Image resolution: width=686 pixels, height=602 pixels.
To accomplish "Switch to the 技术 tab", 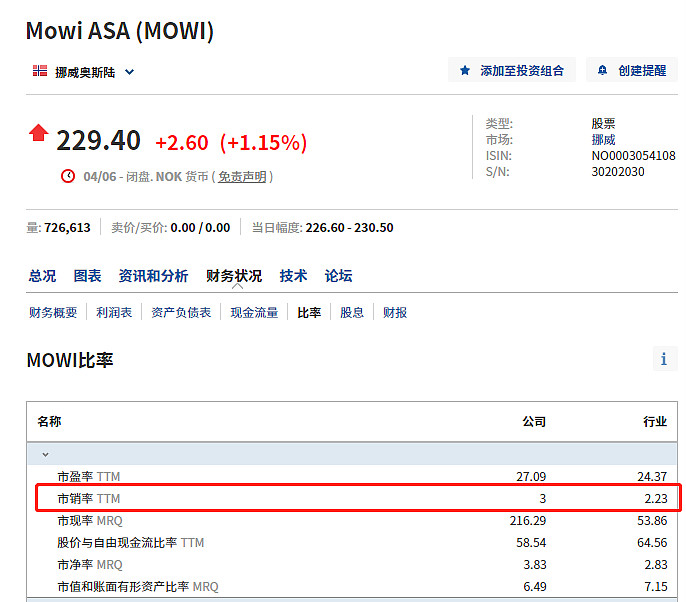I will click(x=294, y=276).
